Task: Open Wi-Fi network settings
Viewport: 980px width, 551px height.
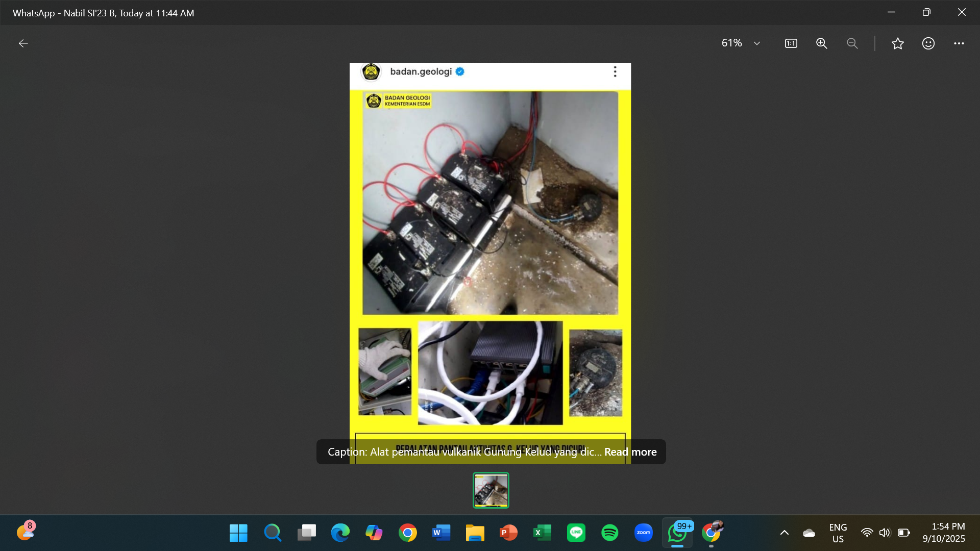Action: [x=867, y=533]
